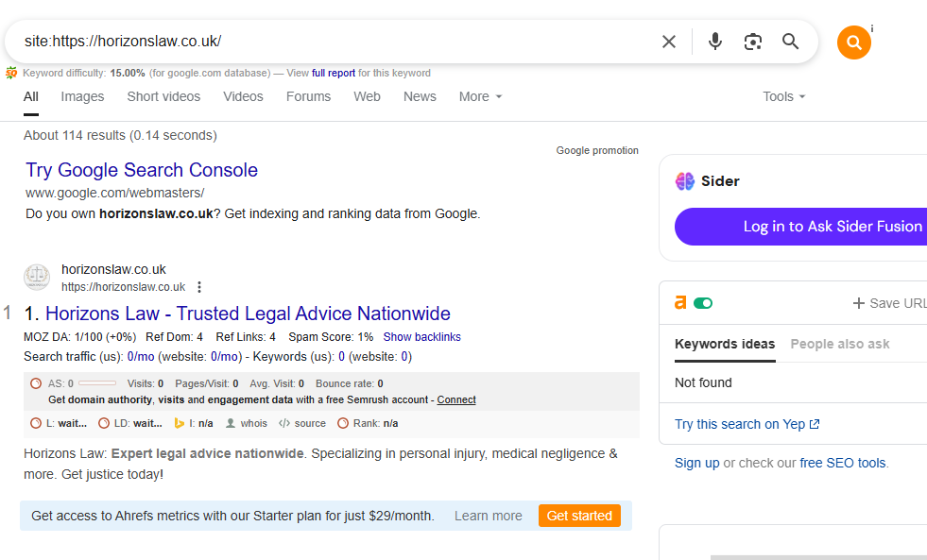The height and width of the screenshot is (560, 927).
Task: Click the free SEO tools link
Action: point(843,463)
